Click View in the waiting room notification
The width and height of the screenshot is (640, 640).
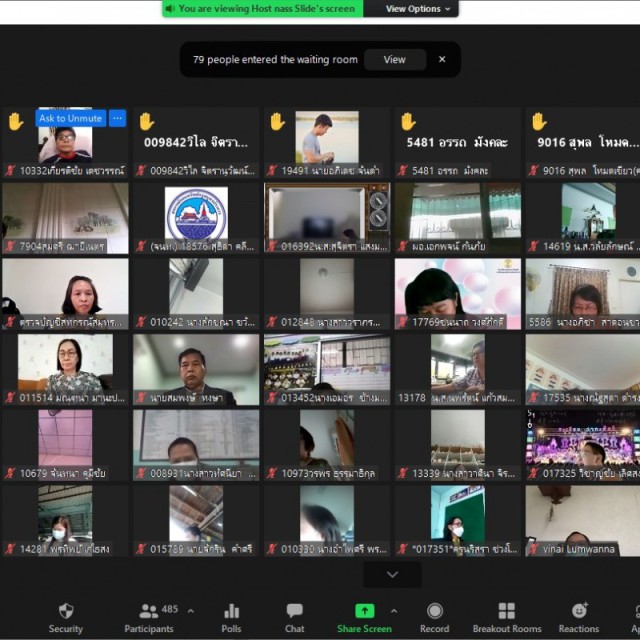[395, 60]
